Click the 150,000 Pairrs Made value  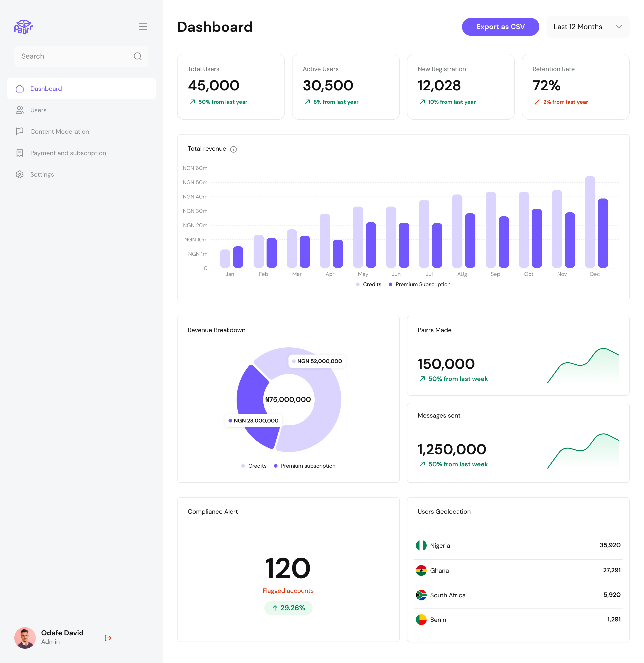pyautogui.click(x=446, y=364)
